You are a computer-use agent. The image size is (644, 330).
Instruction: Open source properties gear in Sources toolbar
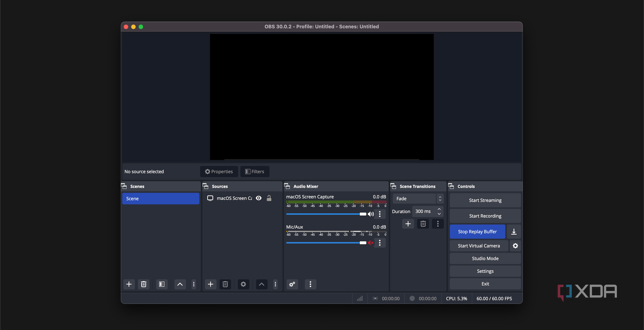(243, 284)
